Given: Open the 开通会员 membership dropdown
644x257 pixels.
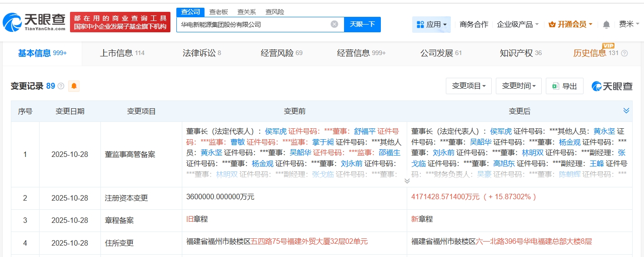Looking at the screenshot, I should click(570, 25).
